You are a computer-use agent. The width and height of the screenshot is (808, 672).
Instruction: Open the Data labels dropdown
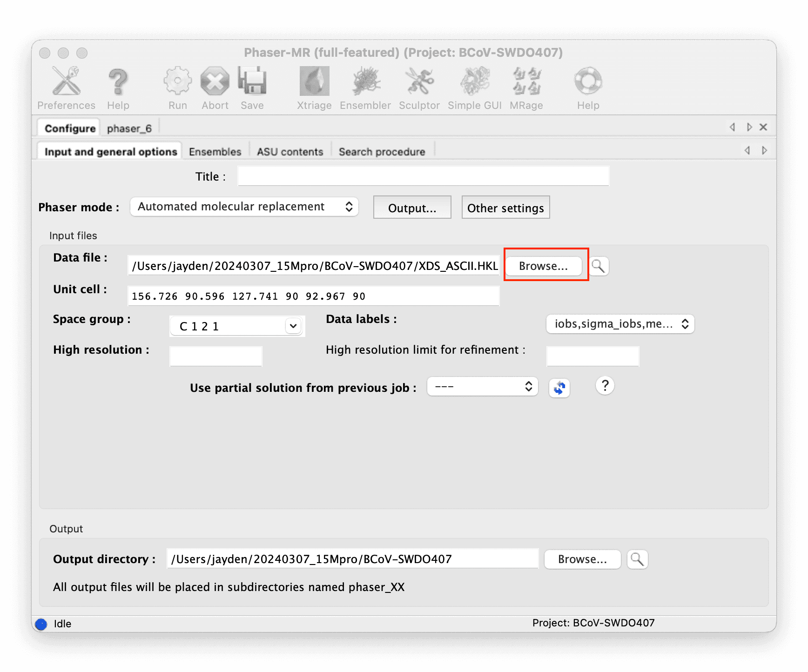pos(620,324)
